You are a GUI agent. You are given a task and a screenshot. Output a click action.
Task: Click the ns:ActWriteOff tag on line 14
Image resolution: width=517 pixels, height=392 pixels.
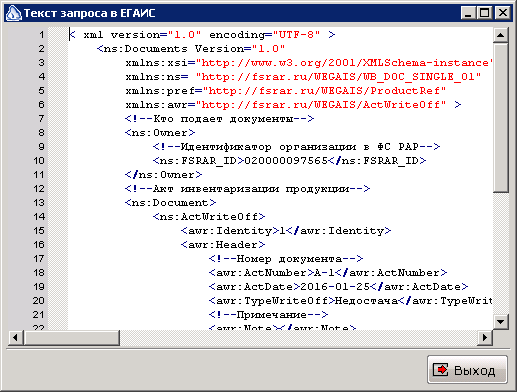pyautogui.click(x=209, y=217)
